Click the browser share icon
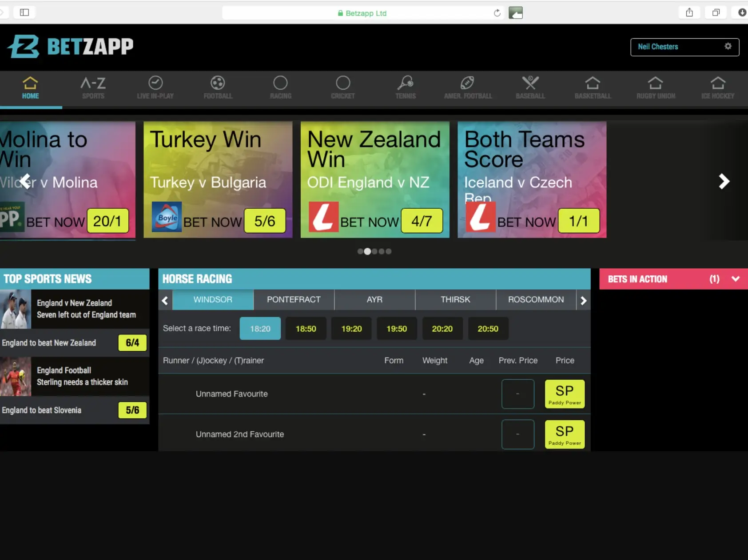Screen dimensions: 748x560 click(689, 12)
